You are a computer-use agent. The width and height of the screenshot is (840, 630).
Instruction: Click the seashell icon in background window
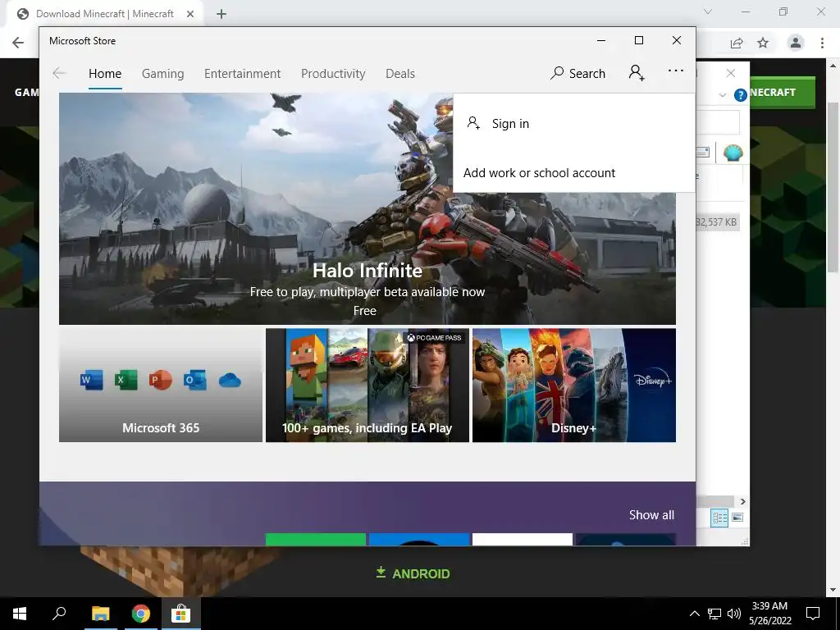click(x=733, y=153)
